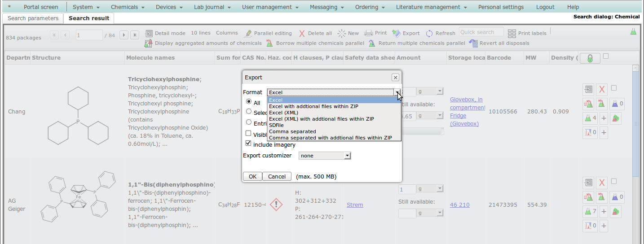Switch to Search parameters tab

coord(33,18)
